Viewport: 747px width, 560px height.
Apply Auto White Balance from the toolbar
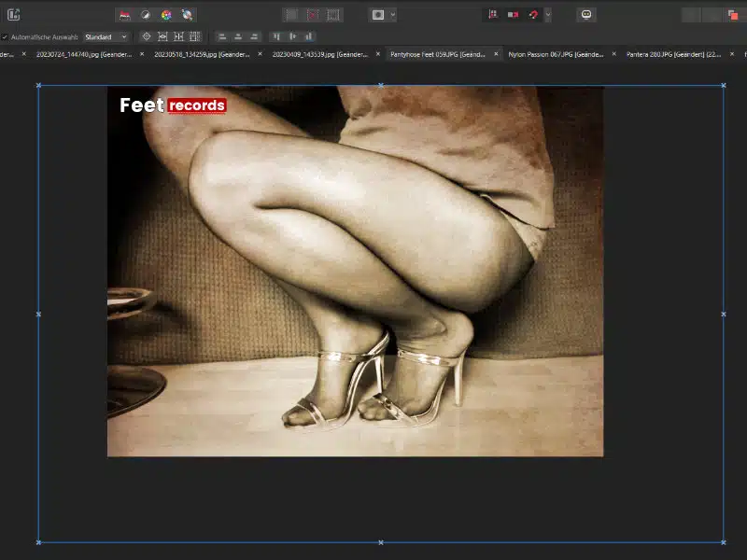(x=187, y=15)
